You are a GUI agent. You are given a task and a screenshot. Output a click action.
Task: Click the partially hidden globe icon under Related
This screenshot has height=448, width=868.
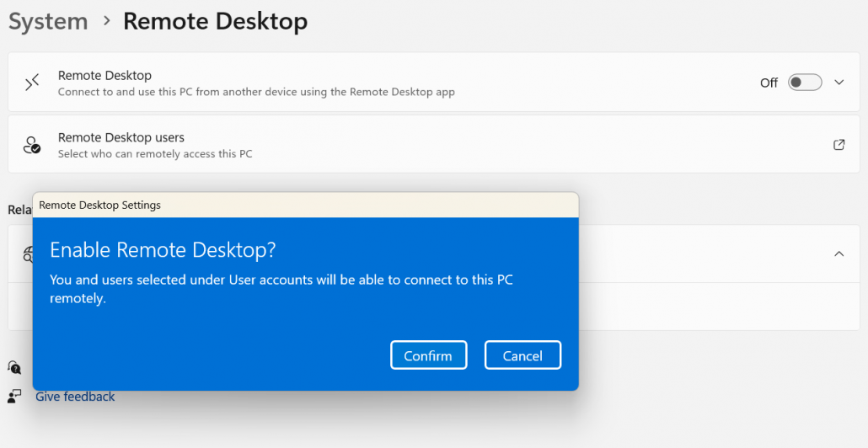click(x=28, y=253)
